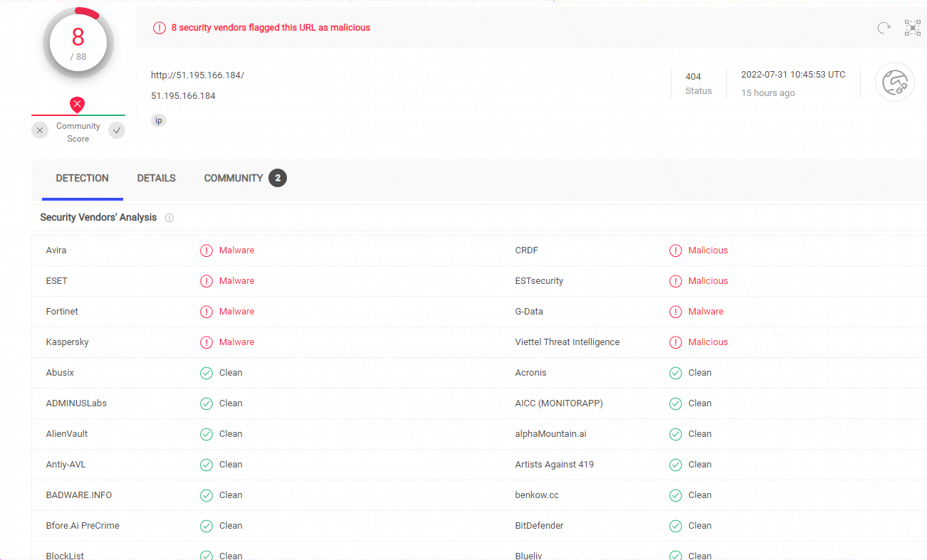The height and width of the screenshot is (560, 927).
Task: Click the red community score shield marker
Action: tap(78, 105)
